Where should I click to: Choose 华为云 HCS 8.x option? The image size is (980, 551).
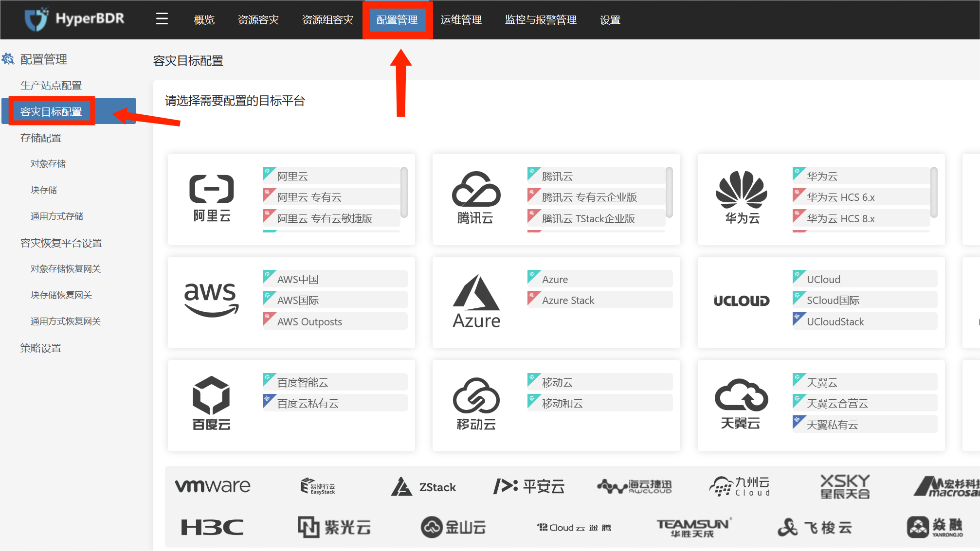point(861,218)
